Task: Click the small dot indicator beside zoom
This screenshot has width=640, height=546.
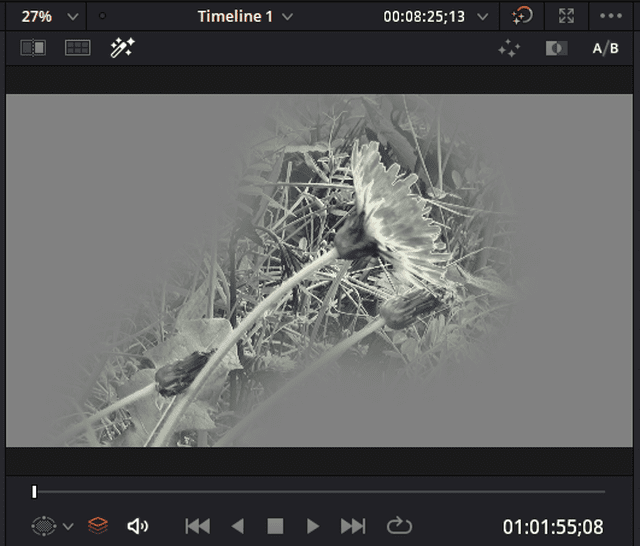Action: point(102,16)
